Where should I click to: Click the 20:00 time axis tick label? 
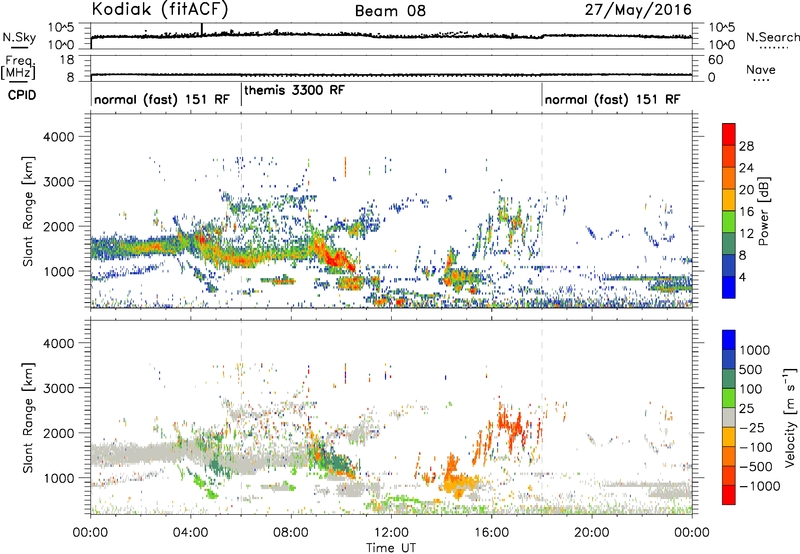click(592, 533)
